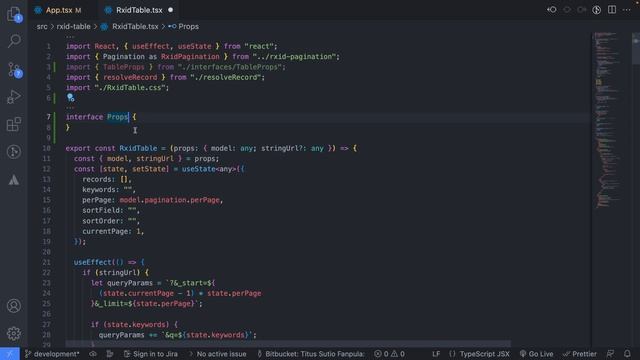Click the Props breadcrumb symbol
Image resolution: width=640 pixels, height=360 pixels.
pos(188,27)
